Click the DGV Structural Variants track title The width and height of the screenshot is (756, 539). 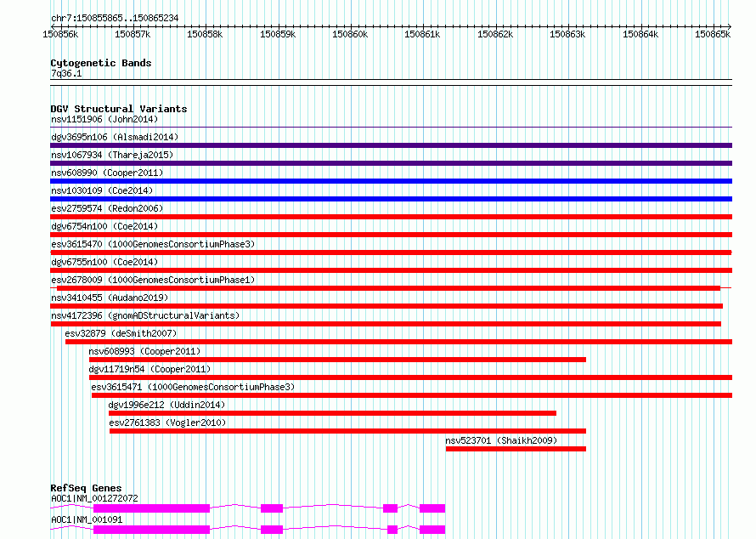coord(119,109)
